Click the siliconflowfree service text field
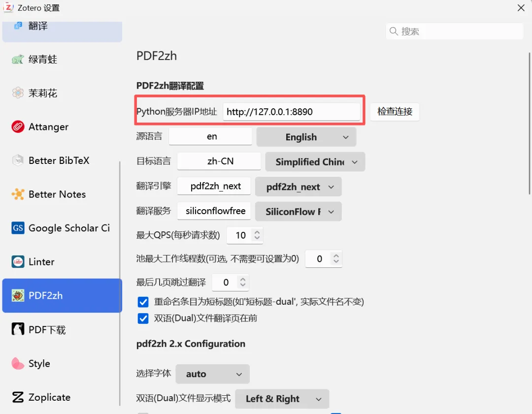The image size is (532, 414). (214, 211)
